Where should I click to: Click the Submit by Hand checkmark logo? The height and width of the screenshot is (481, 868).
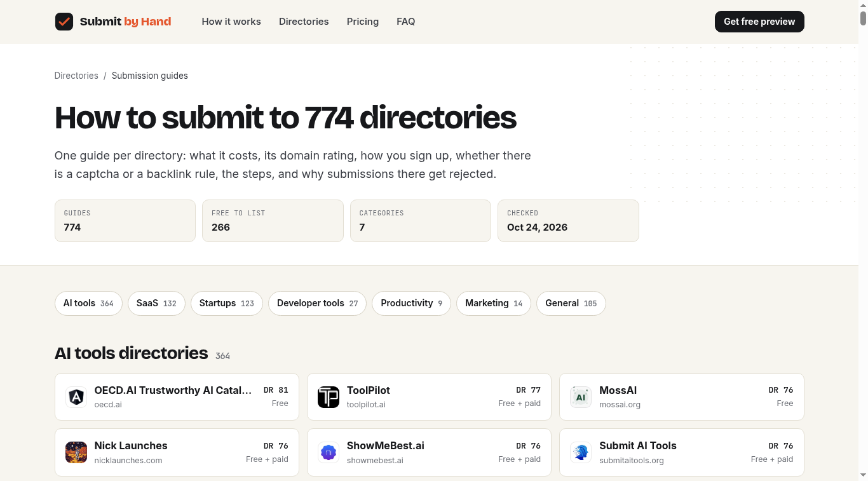pyautogui.click(x=64, y=22)
